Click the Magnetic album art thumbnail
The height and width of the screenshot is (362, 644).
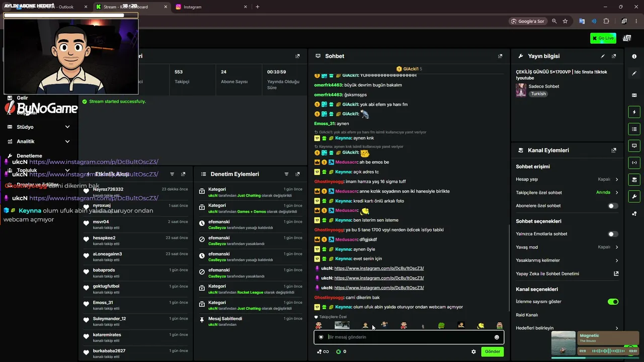[563, 343]
